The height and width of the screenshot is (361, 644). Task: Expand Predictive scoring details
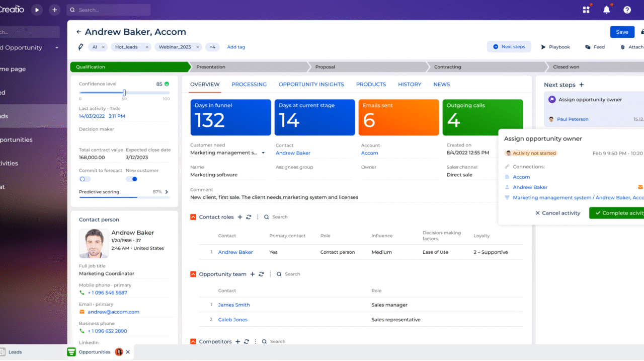pos(168,192)
